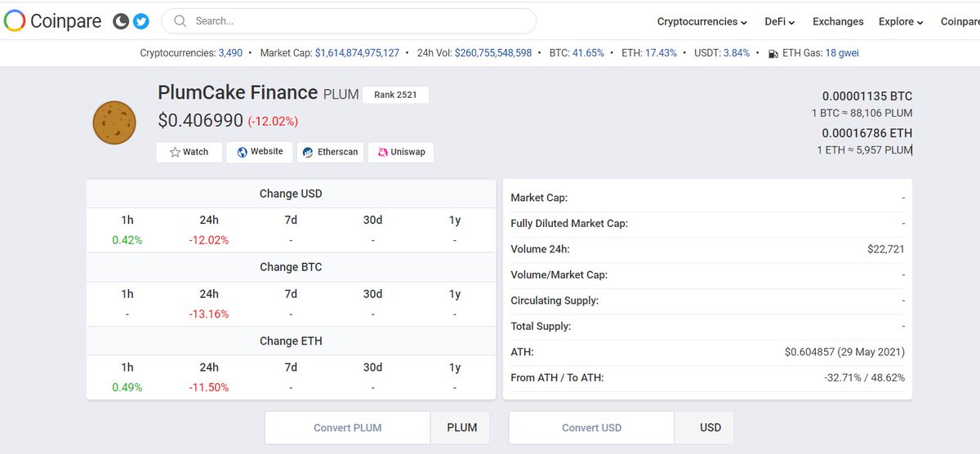
Task: Click the 18 gwei gas link
Action: tap(842, 53)
